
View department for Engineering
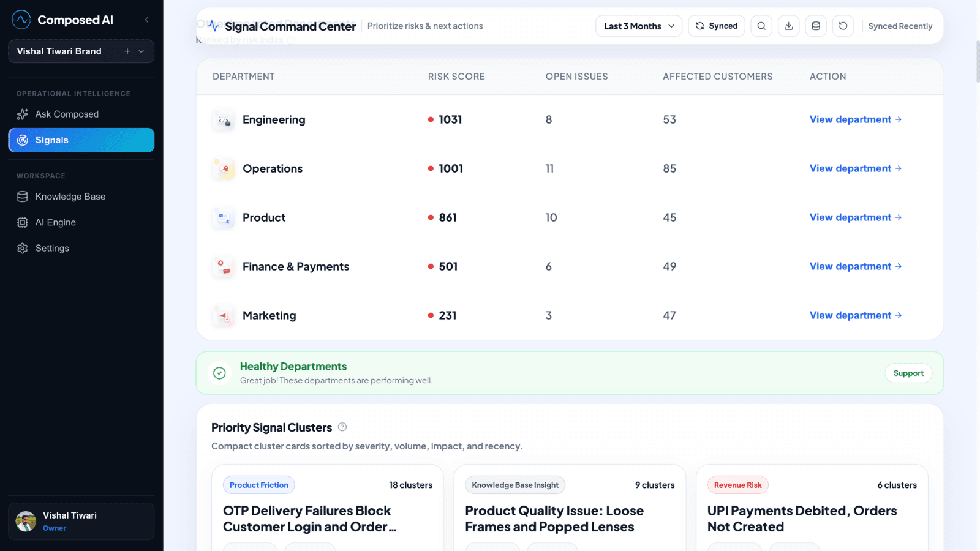point(856,119)
